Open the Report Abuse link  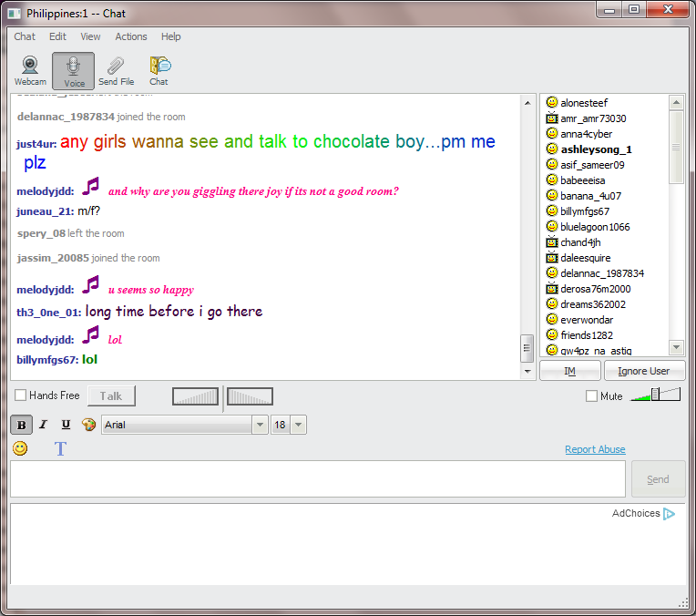pyautogui.click(x=595, y=449)
